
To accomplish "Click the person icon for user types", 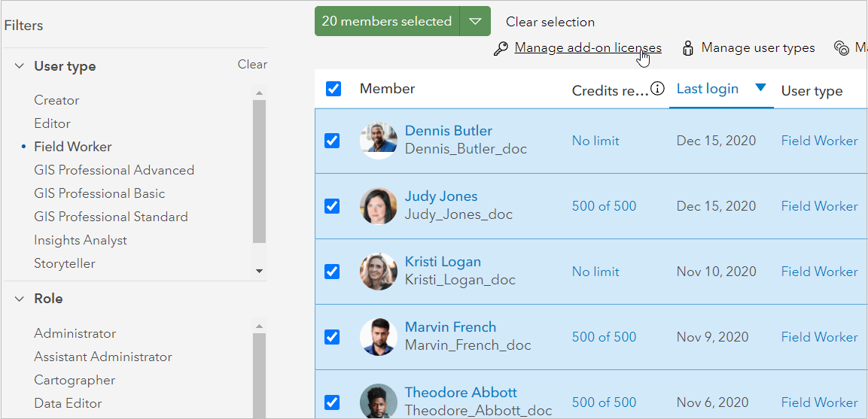I will click(x=688, y=48).
